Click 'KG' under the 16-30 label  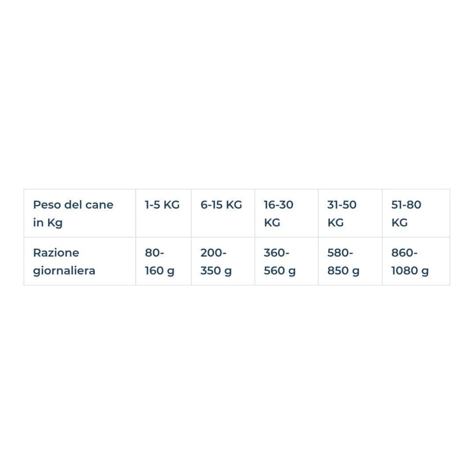(272, 223)
